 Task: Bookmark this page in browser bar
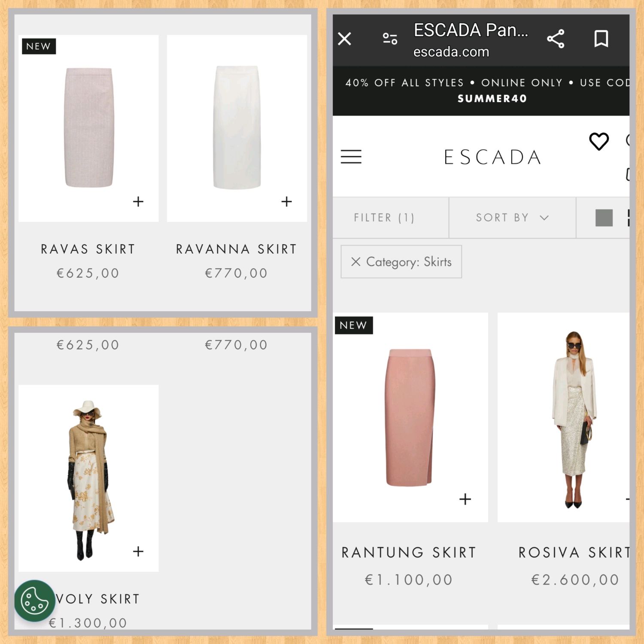(601, 39)
